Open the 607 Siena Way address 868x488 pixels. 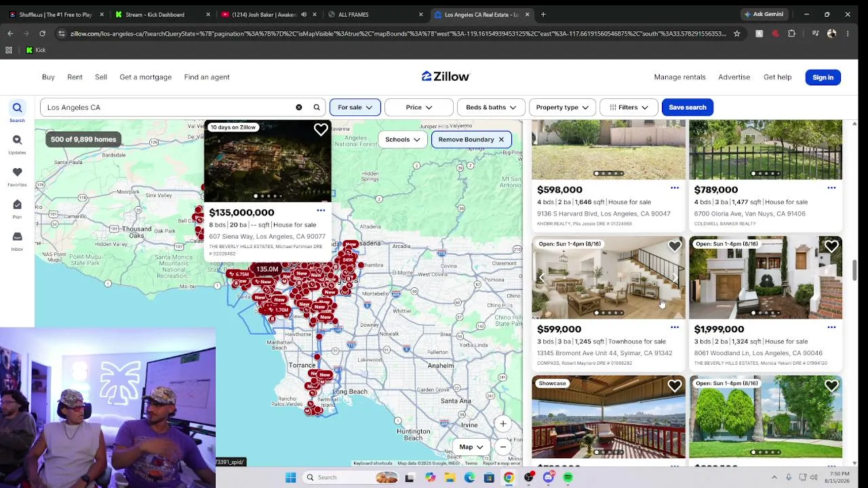coord(267,237)
